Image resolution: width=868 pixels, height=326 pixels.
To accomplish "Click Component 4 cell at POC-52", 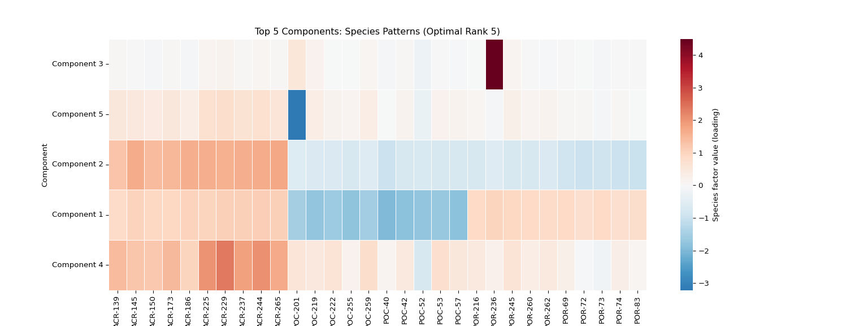I will coord(422,265).
